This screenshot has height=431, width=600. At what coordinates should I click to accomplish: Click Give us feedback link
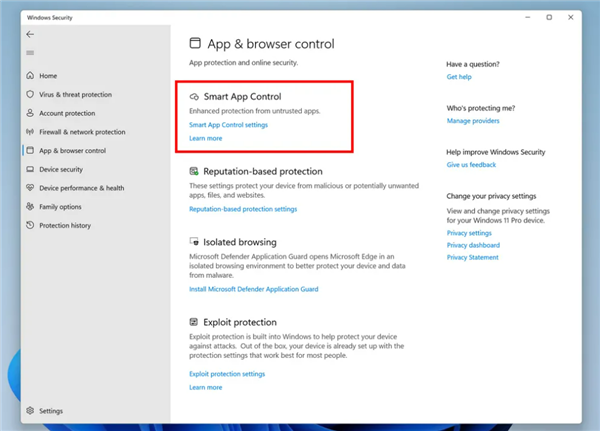471,165
